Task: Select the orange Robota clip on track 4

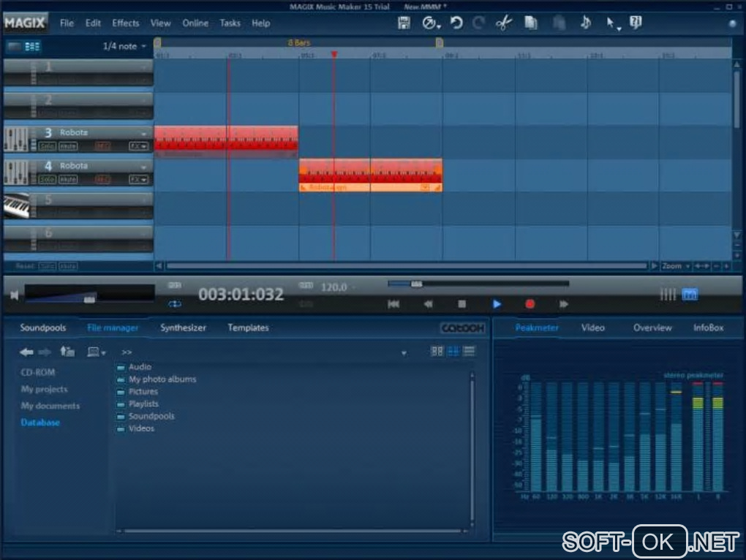Action: [x=371, y=175]
